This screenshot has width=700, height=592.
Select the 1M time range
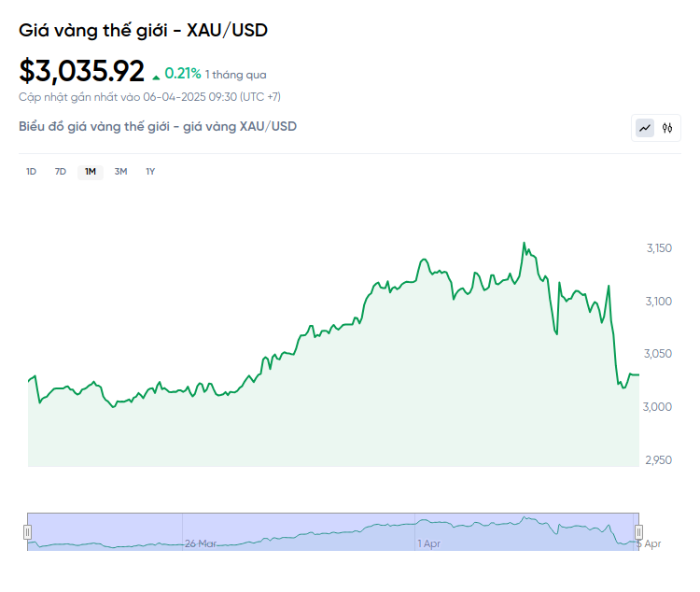(91, 171)
